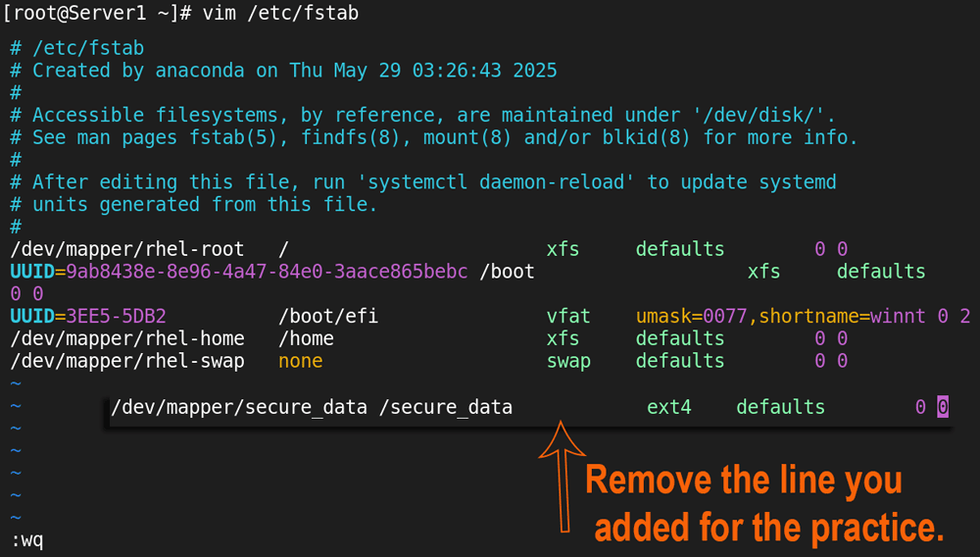Click the UUID 9ab8438e-8e96-4a47-84e0-3aace865bebc value
This screenshot has height=557, width=980.
[267, 272]
